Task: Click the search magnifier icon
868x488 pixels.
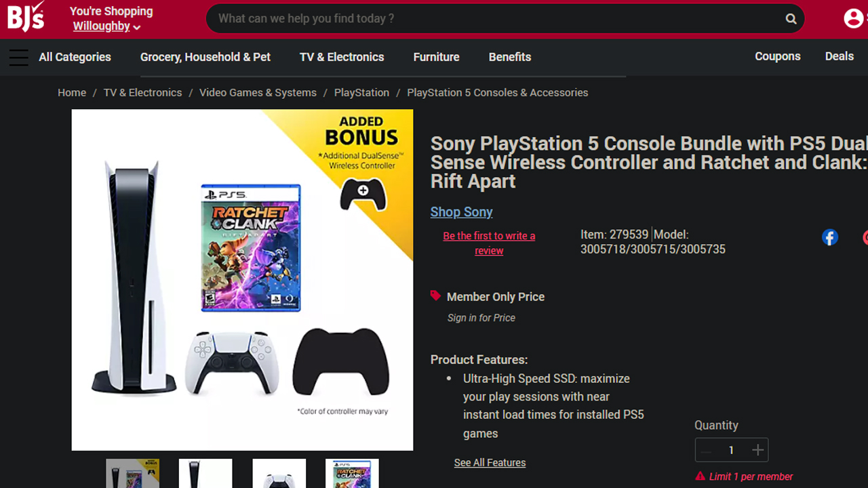Action: click(x=791, y=19)
